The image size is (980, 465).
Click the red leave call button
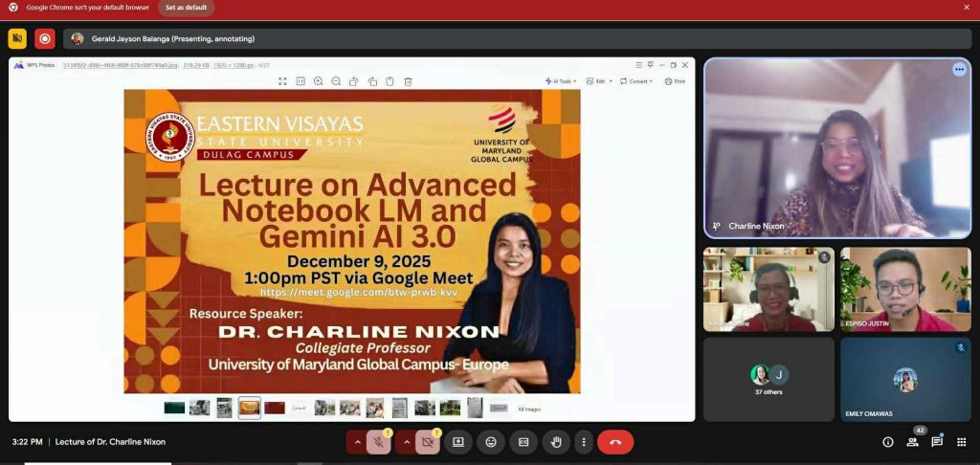click(x=615, y=442)
